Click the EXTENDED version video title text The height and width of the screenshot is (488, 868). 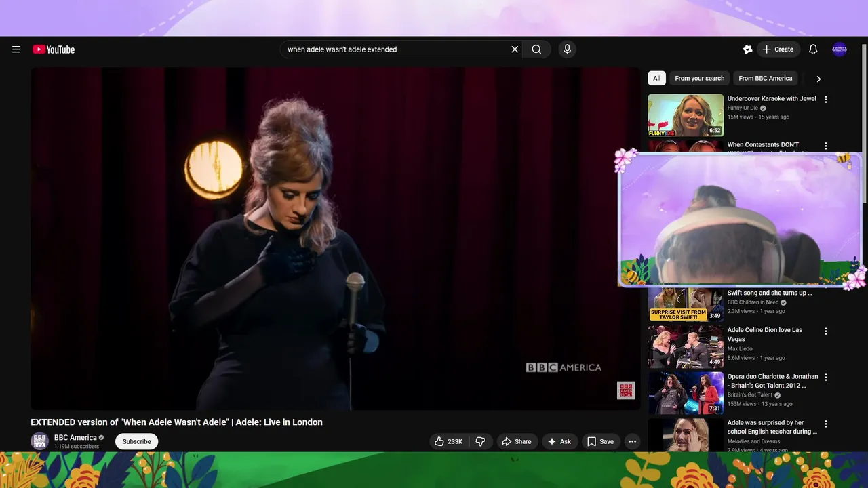[176, 422]
